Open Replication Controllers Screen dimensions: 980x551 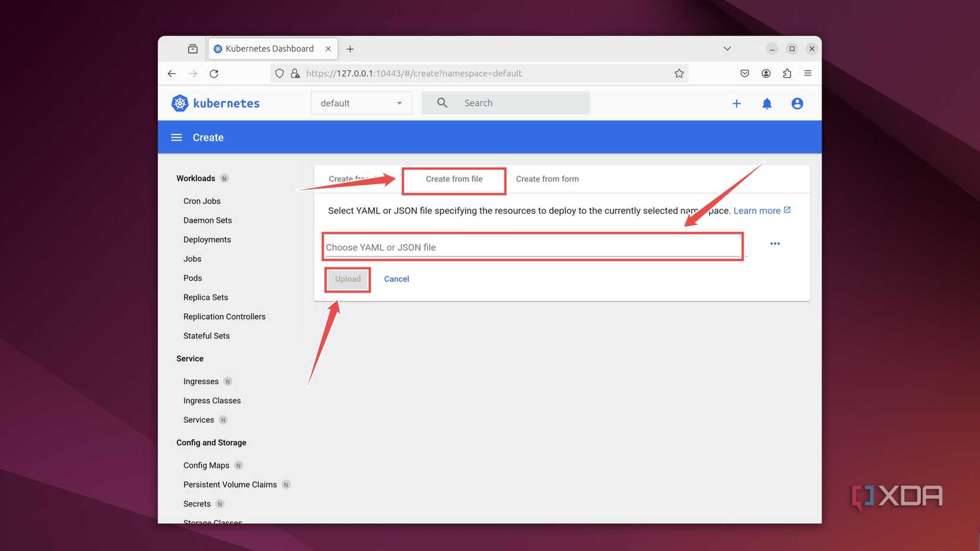click(225, 316)
